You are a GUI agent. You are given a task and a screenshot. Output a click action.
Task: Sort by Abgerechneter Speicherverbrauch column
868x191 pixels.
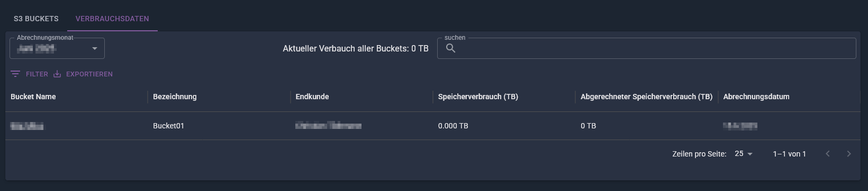click(646, 97)
